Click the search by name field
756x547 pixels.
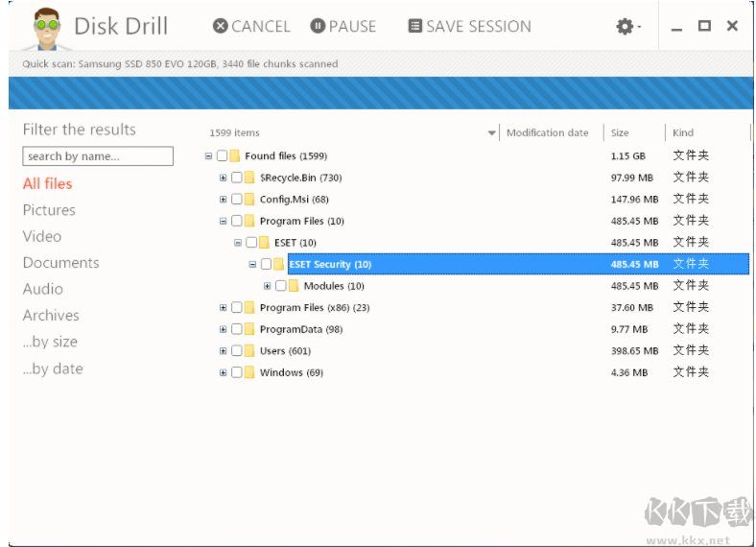(98, 156)
